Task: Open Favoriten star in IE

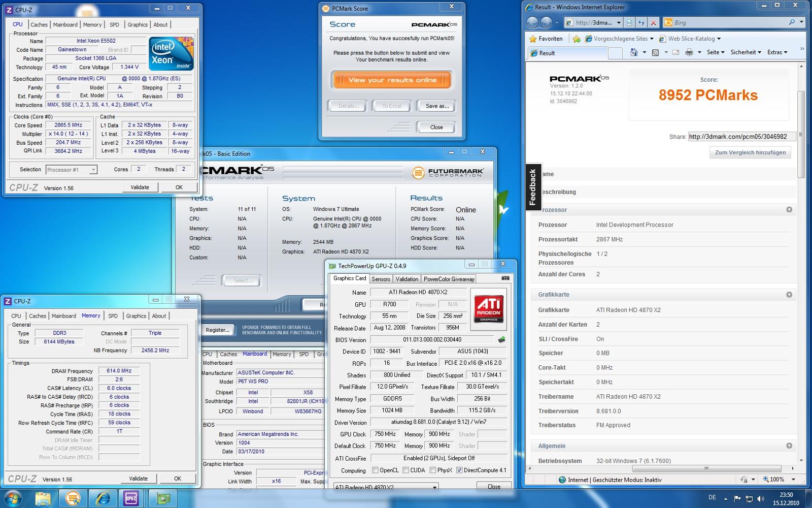Action: 546,39
